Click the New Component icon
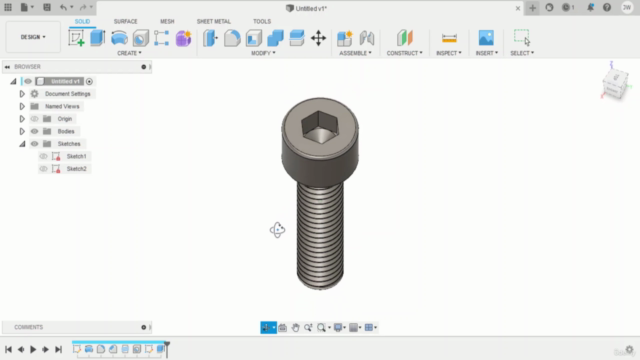 click(344, 38)
